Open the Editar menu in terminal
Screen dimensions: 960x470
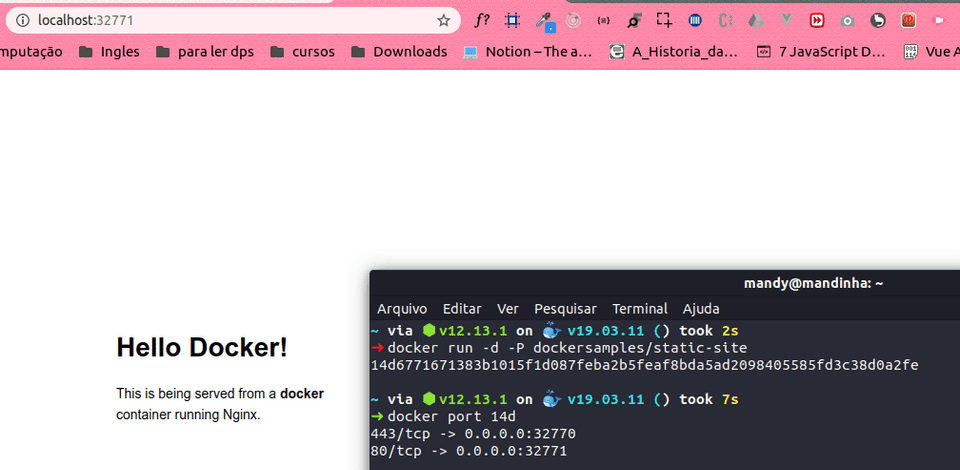click(462, 308)
